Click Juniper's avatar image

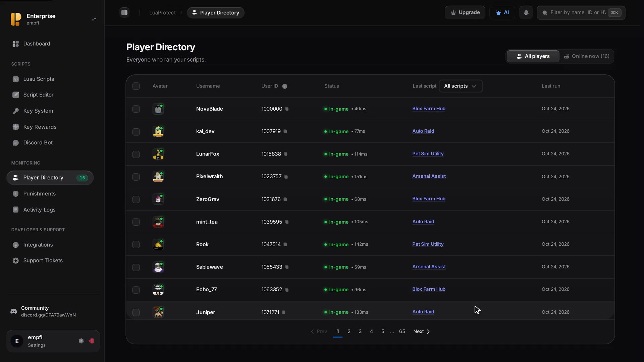(x=158, y=312)
